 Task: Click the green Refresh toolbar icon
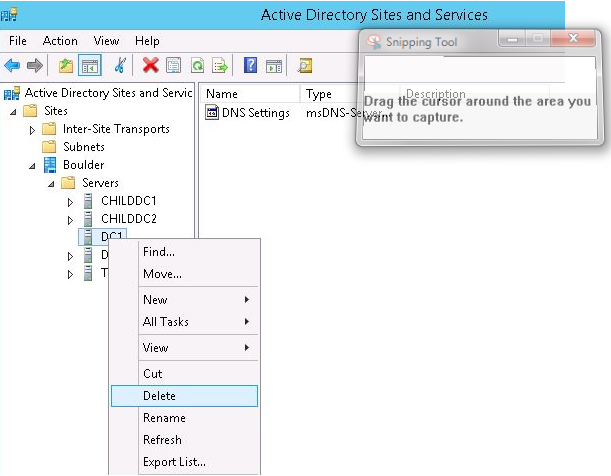point(197,65)
